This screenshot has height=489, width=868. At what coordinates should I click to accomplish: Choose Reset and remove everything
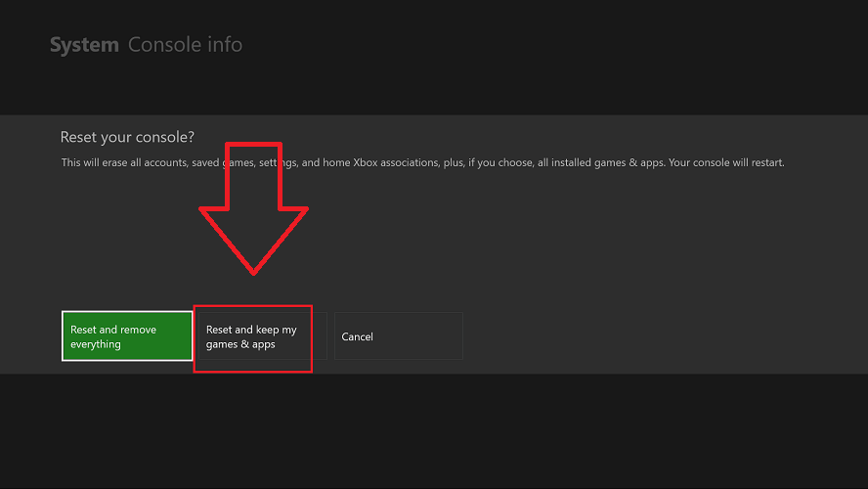tap(127, 336)
